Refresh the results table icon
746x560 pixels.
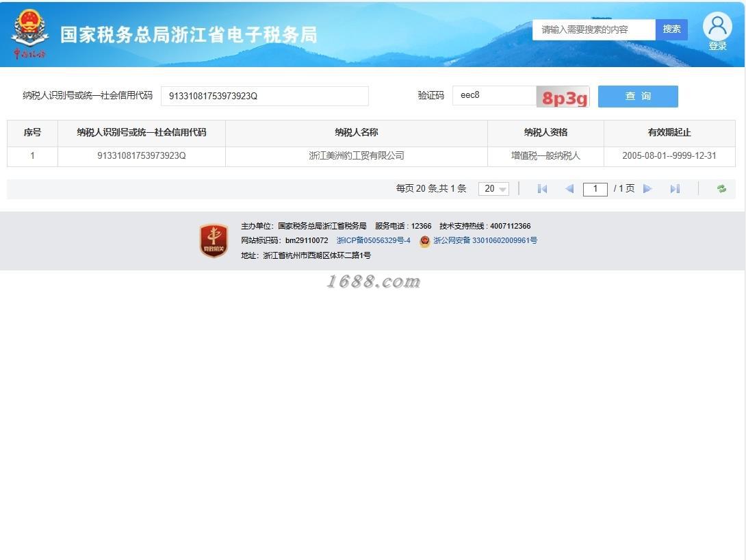(722, 189)
